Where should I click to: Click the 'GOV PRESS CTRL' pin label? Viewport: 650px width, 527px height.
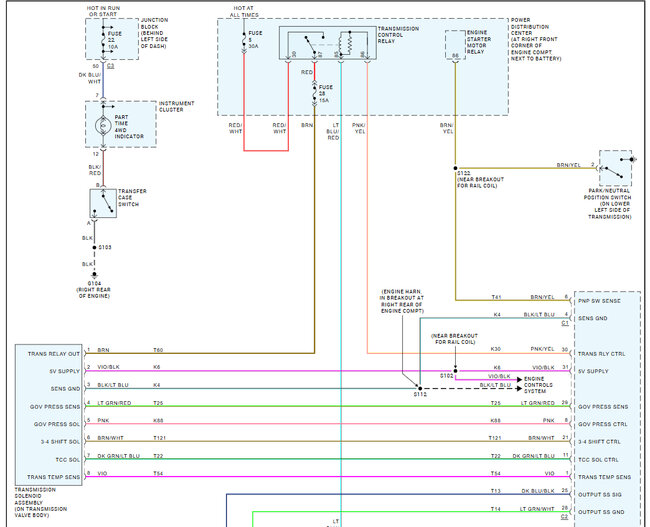[x=602, y=424]
